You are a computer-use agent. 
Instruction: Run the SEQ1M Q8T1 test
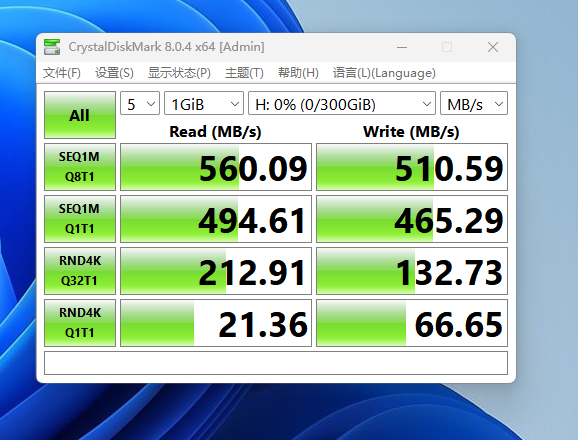click(x=80, y=167)
